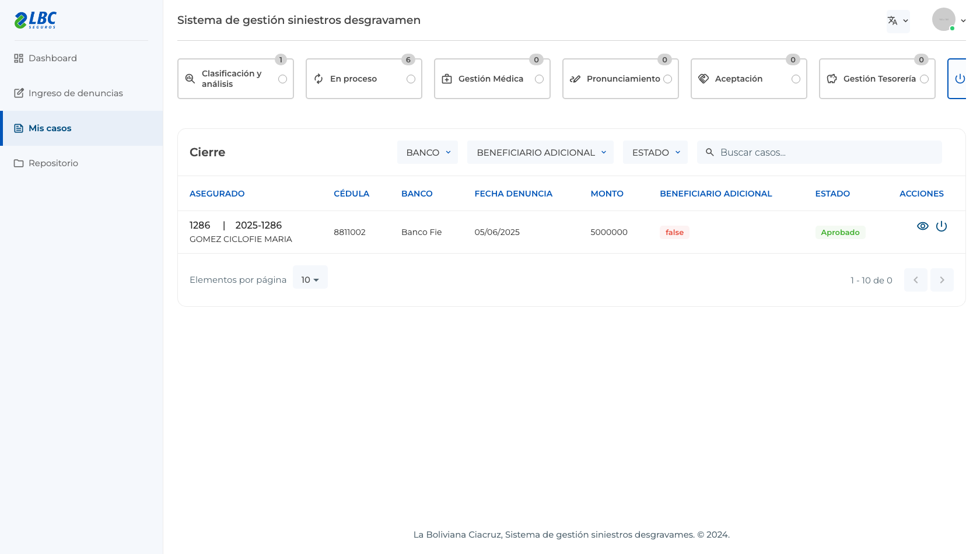Screen dimensions: 980x554
Task: Click the LBC Seguros logo
Action: point(36,20)
